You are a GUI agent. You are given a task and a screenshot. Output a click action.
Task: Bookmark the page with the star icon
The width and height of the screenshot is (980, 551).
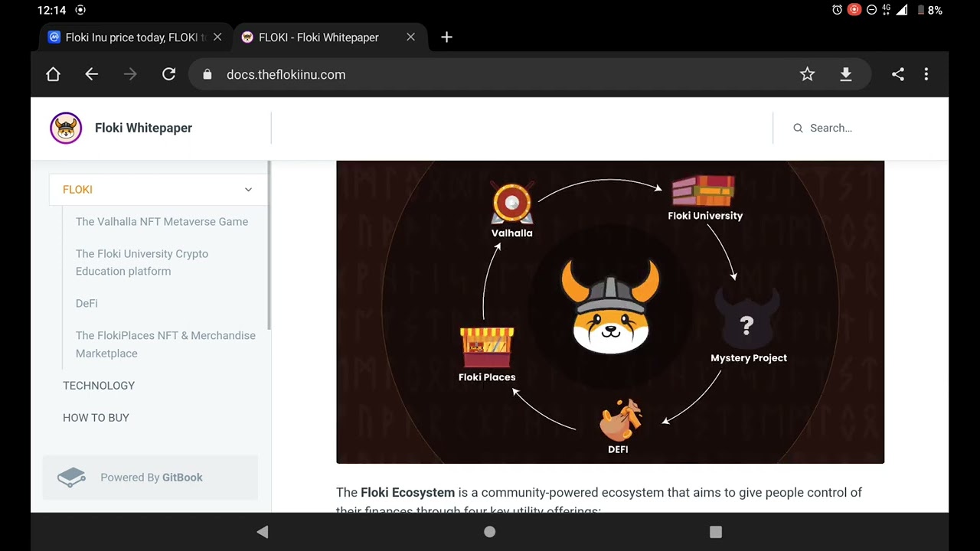[x=807, y=74]
